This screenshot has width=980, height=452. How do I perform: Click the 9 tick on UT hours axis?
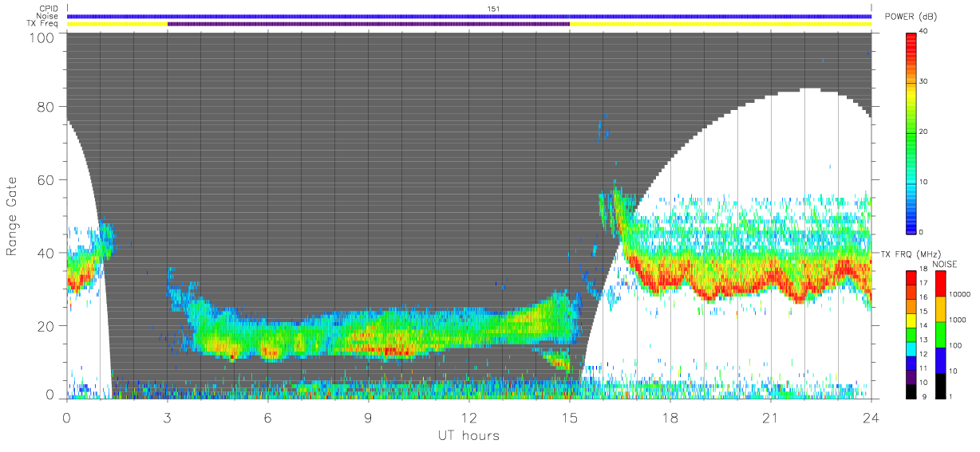click(x=369, y=419)
